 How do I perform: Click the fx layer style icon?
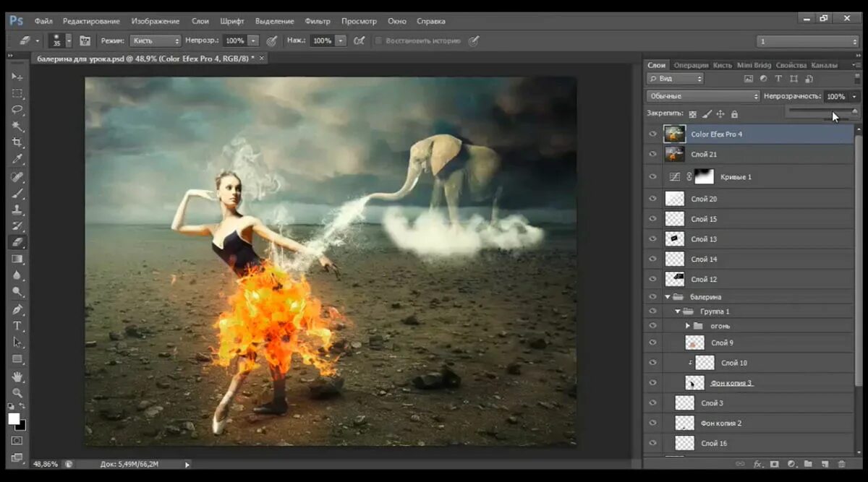(758, 464)
